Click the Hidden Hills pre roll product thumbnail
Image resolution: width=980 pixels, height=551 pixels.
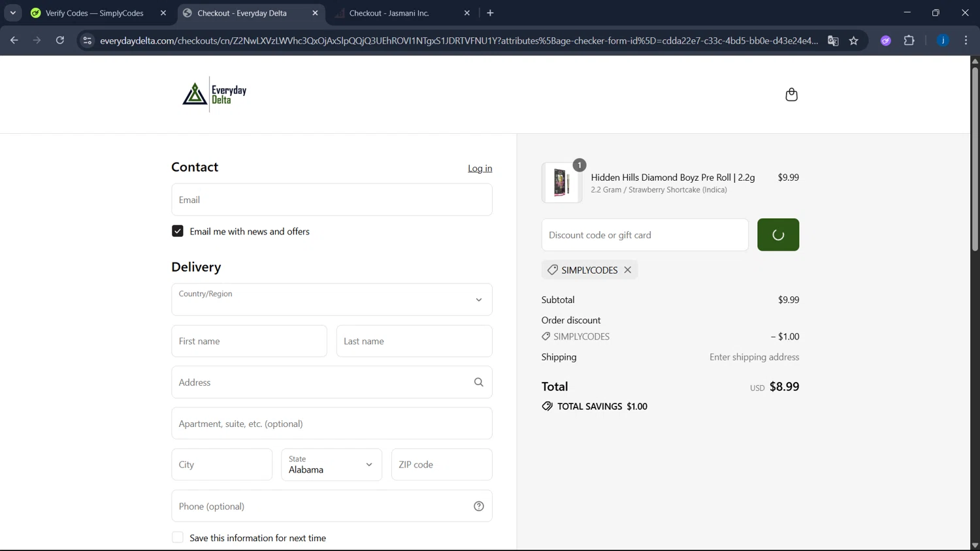coord(562,182)
